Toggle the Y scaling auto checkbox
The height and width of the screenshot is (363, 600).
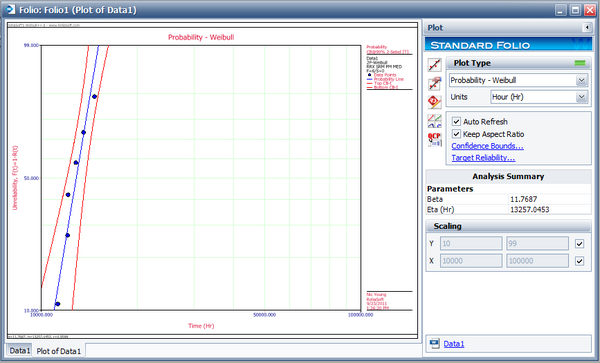(x=579, y=244)
